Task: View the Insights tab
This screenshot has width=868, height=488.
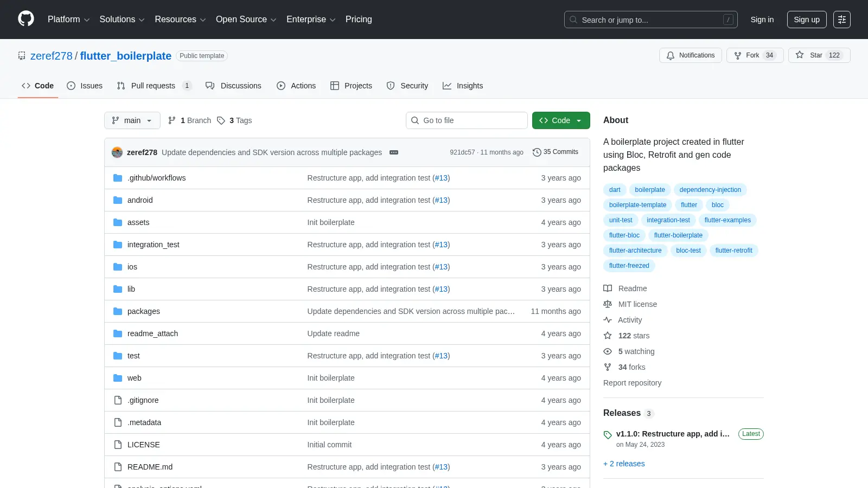Action: pyautogui.click(x=463, y=86)
